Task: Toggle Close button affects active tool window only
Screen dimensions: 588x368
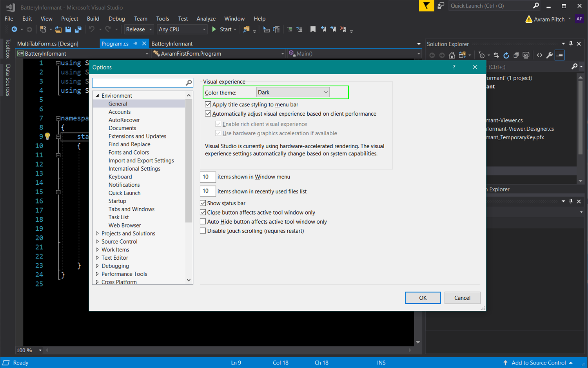Action: pyautogui.click(x=203, y=212)
